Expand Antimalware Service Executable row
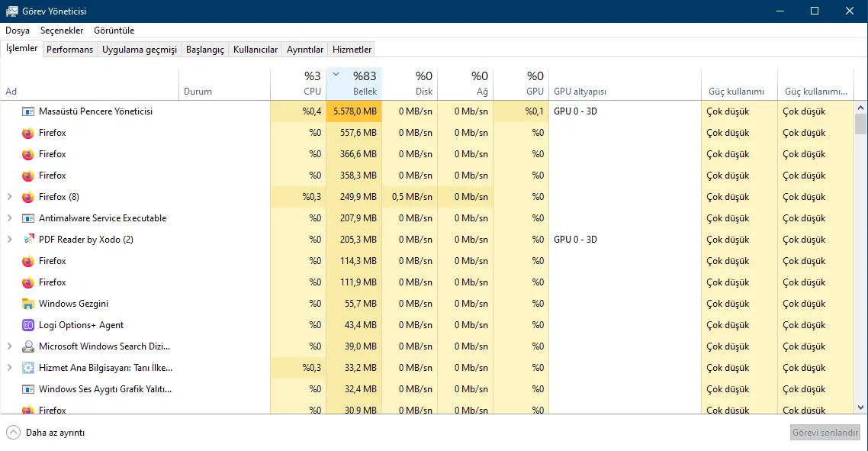Viewport: 868px width, 451px height. pos(9,218)
